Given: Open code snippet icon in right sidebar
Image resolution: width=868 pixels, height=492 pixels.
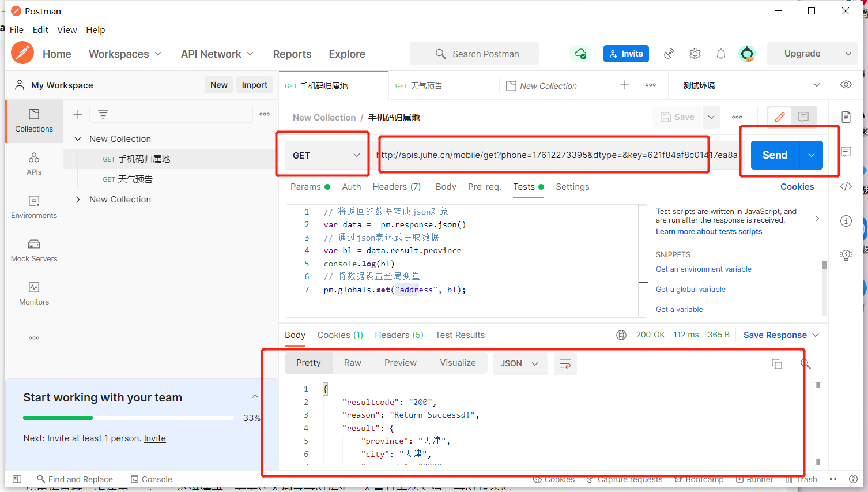Looking at the screenshot, I should (x=846, y=186).
